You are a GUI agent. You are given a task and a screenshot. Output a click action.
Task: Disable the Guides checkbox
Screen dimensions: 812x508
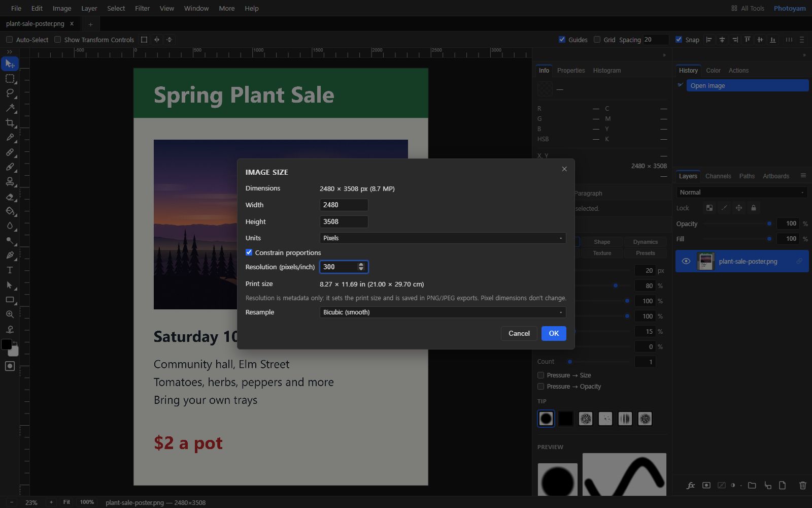(562, 40)
